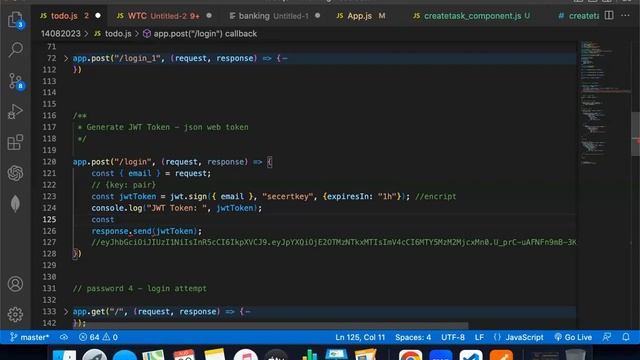This screenshot has width=640, height=360.
Task: Open the app.post("/login") callback breadcrumb
Action: tap(200, 34)
